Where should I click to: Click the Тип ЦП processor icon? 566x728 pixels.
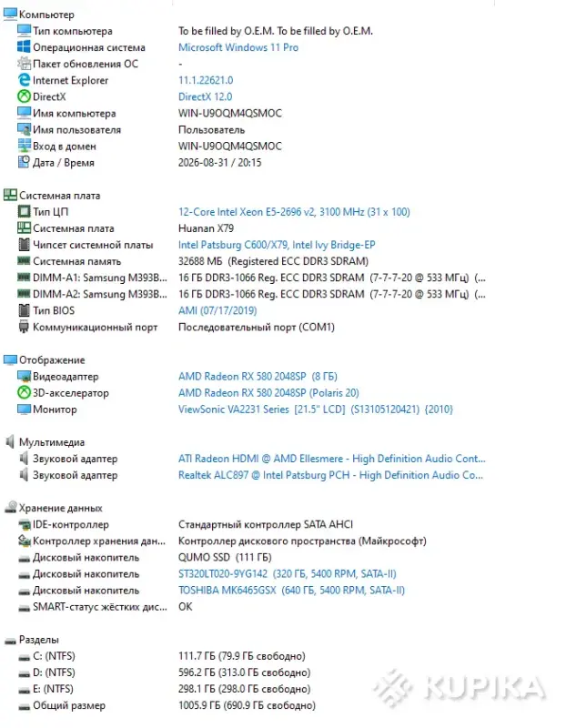click(x=24, y=211)
